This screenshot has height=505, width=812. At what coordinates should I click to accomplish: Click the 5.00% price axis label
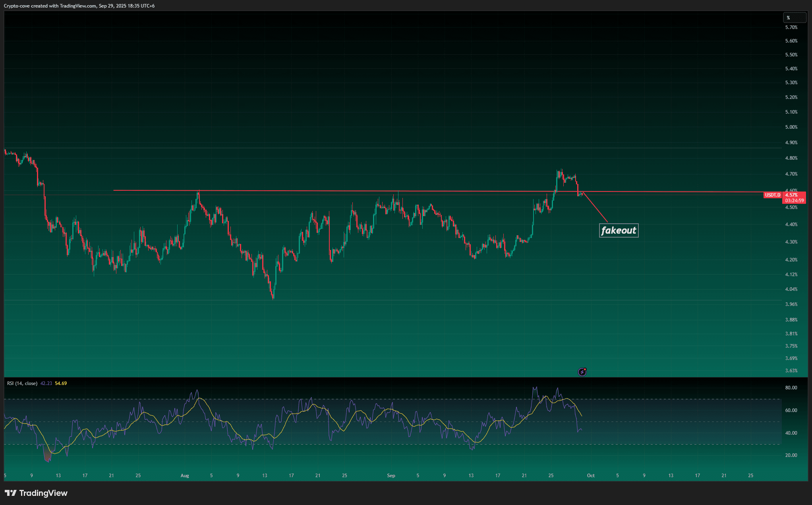coord(791,127)
